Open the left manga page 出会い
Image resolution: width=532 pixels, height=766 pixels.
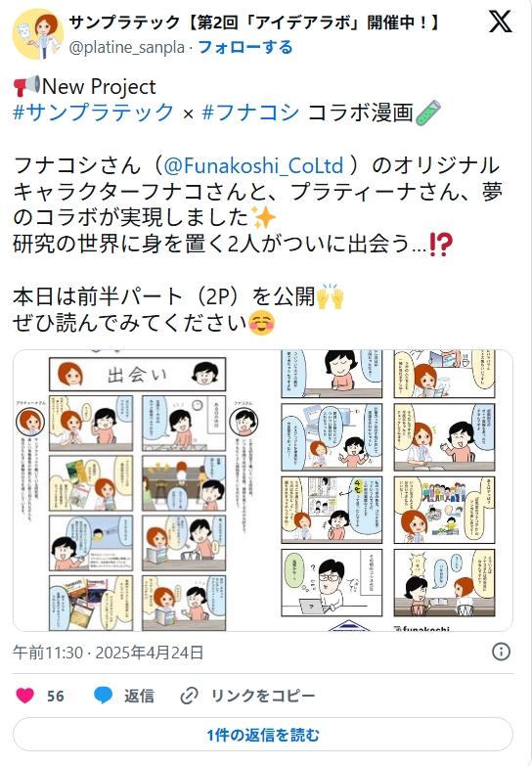click(137, 490)
